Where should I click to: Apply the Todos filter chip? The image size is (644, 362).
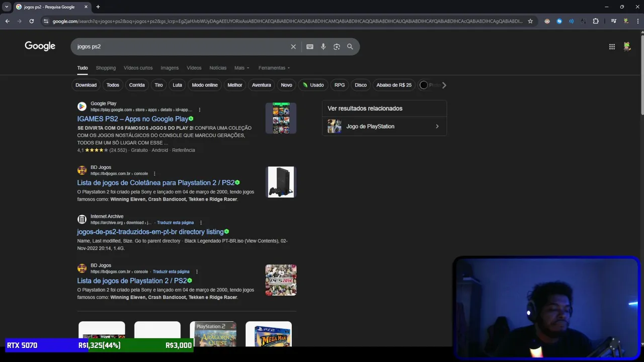pos(113,85)
